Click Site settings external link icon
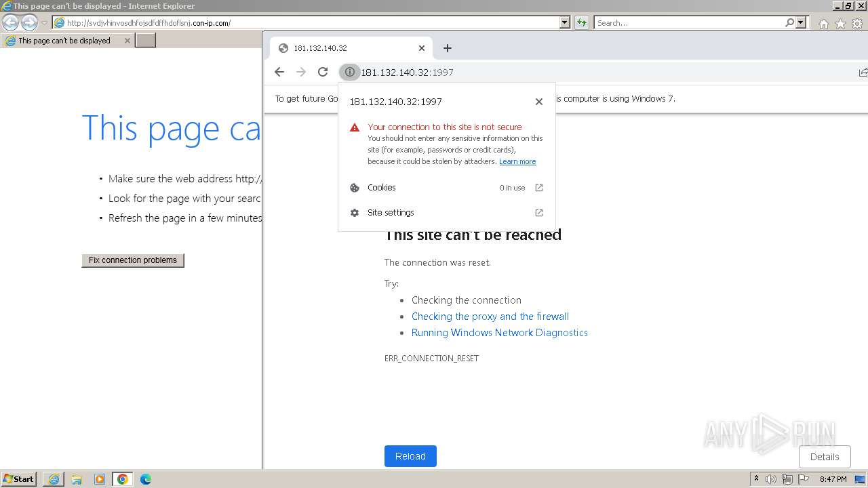Viewport: 868px width, 488px height. pyautogui.click(x=539, y=213)
